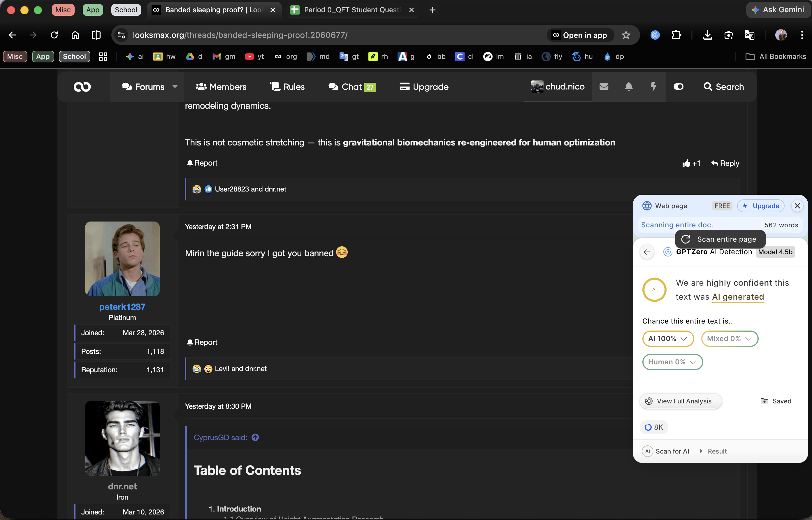The image size is (812, 520).
Task: Open the Downloads icon
Action: pos(707,35)
